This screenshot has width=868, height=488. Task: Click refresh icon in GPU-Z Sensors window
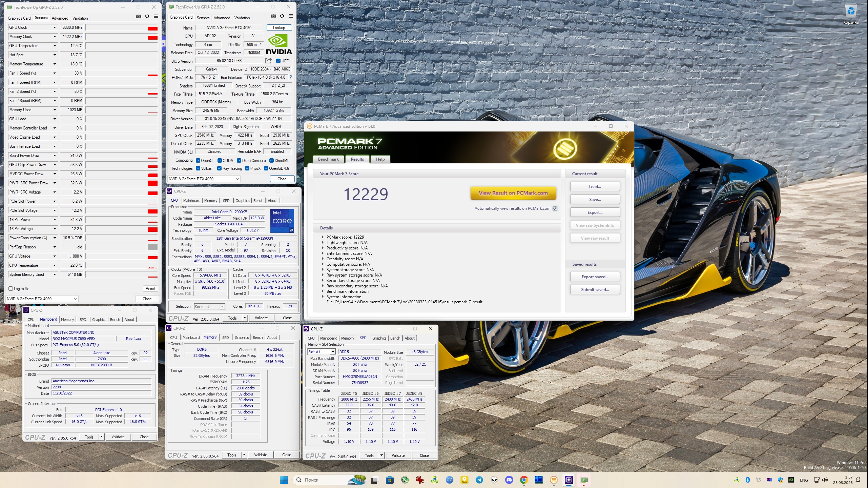click(147, 16)
